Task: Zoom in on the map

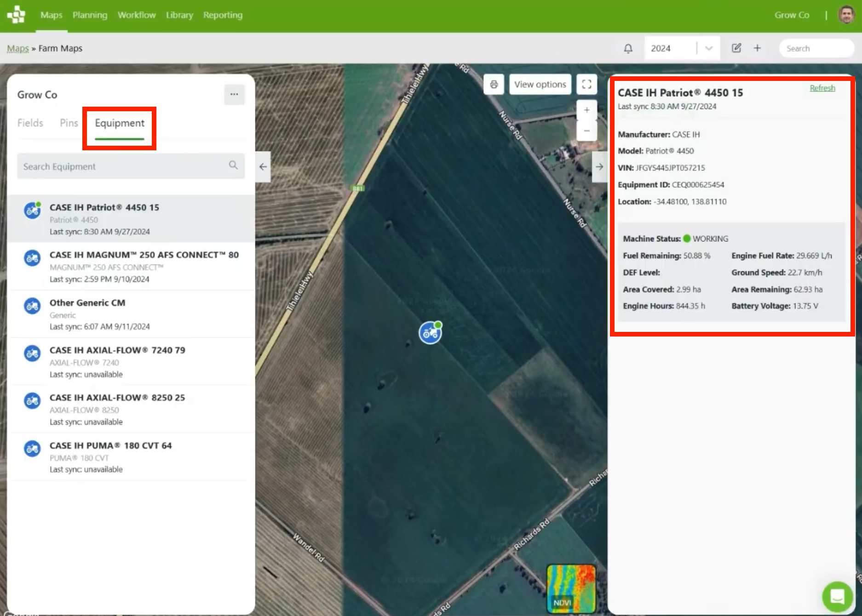Action: [x=586, y=110]
